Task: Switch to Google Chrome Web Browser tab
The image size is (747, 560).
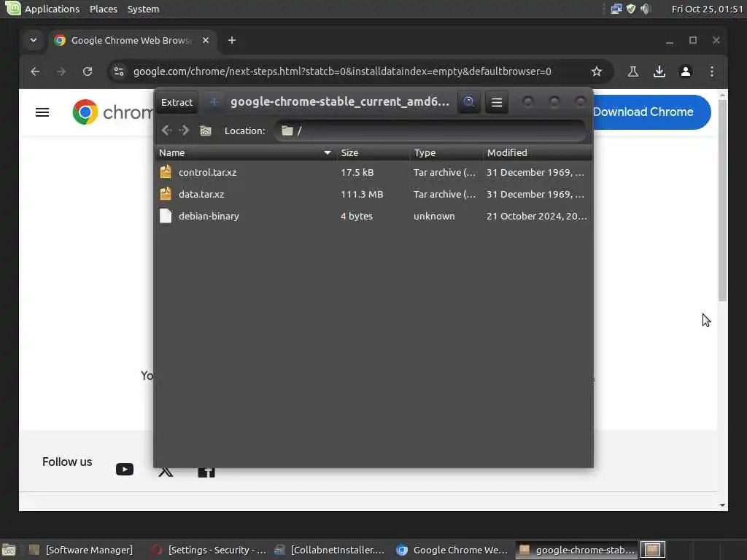Action: coord(131,41)
